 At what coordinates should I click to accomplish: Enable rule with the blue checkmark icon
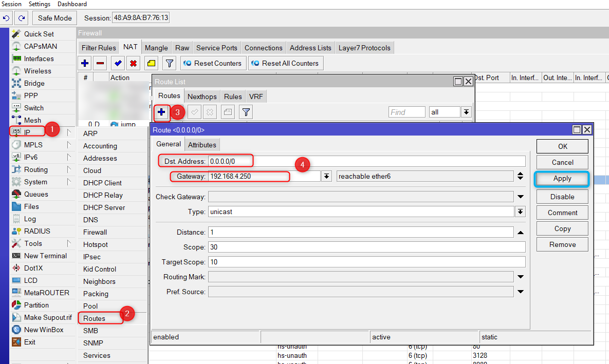(118, 64)
